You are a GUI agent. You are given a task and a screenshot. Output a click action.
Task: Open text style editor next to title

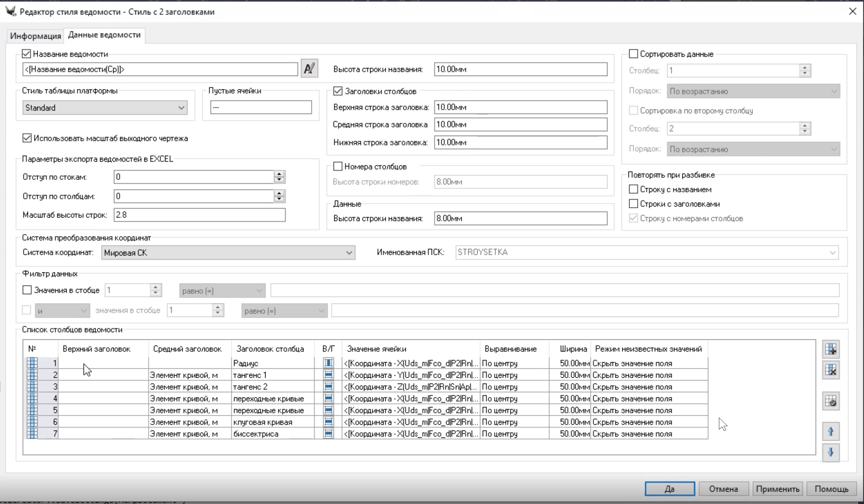click(x=309, y=68)
